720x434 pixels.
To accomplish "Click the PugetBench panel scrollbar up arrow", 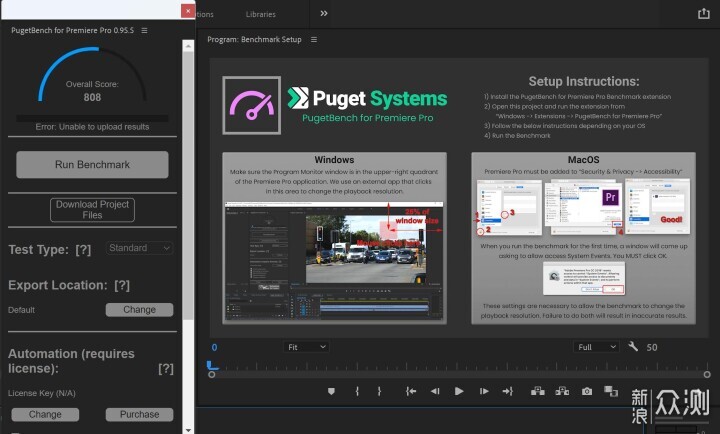I will pos(188,45).
